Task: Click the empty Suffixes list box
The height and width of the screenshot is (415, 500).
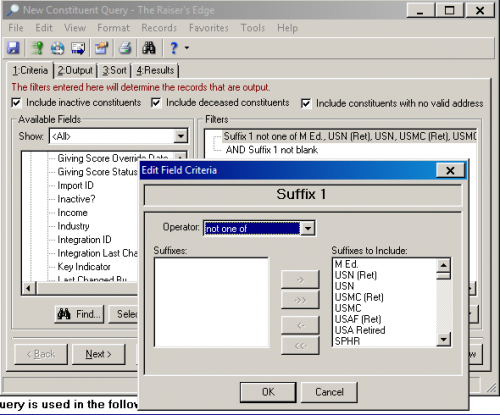Action: (x=211, y=302)
